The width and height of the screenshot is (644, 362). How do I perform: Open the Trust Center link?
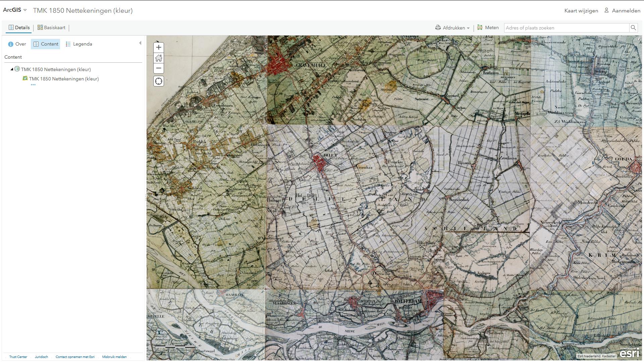pyautogui.click(x=18, y=357)
